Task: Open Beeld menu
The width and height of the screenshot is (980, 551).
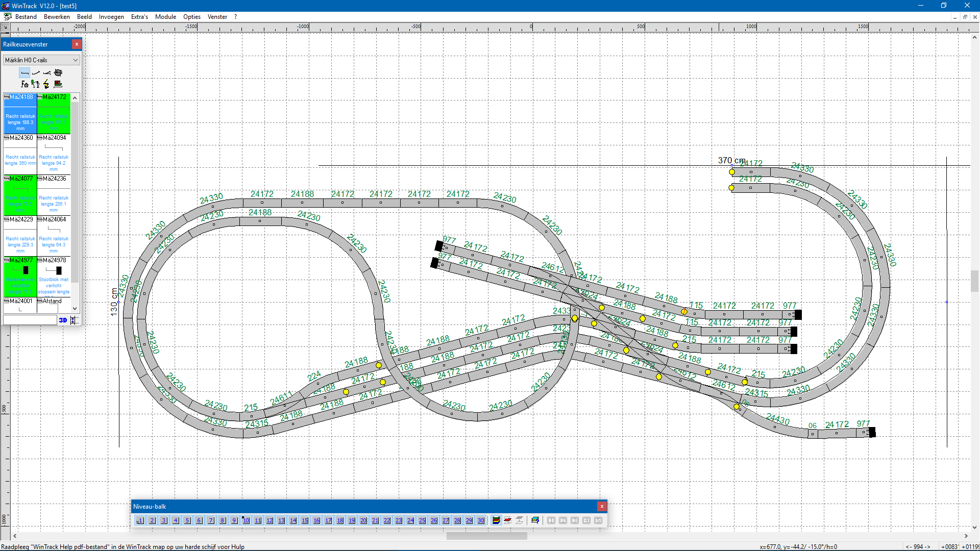Action: [x=84, y=17]
